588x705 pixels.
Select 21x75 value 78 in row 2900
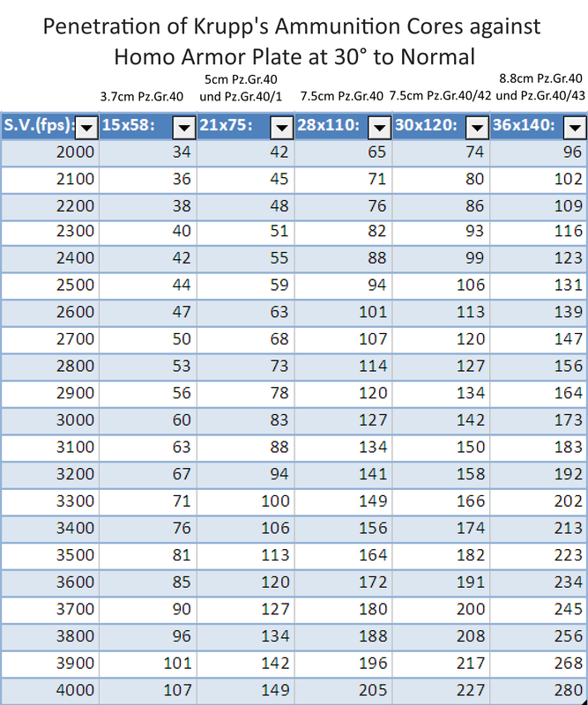(246, 394)
